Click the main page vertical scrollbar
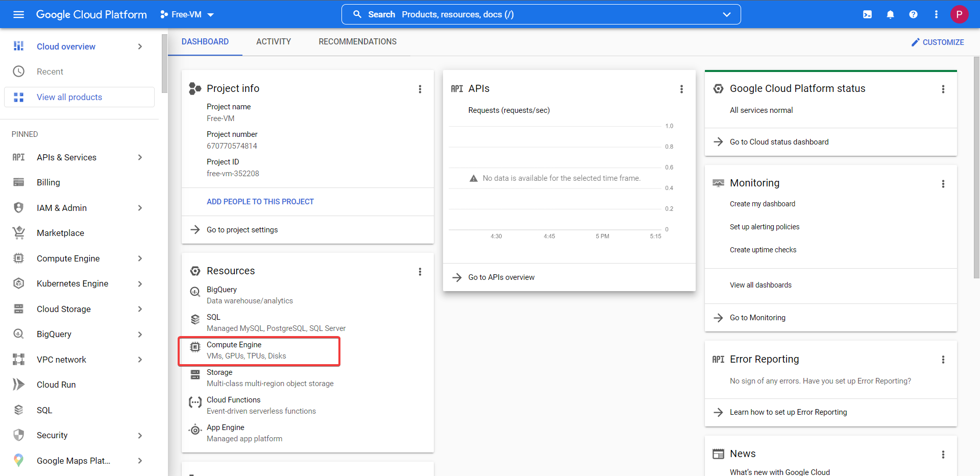The image size is (980, 476). [x=976, y=168]
